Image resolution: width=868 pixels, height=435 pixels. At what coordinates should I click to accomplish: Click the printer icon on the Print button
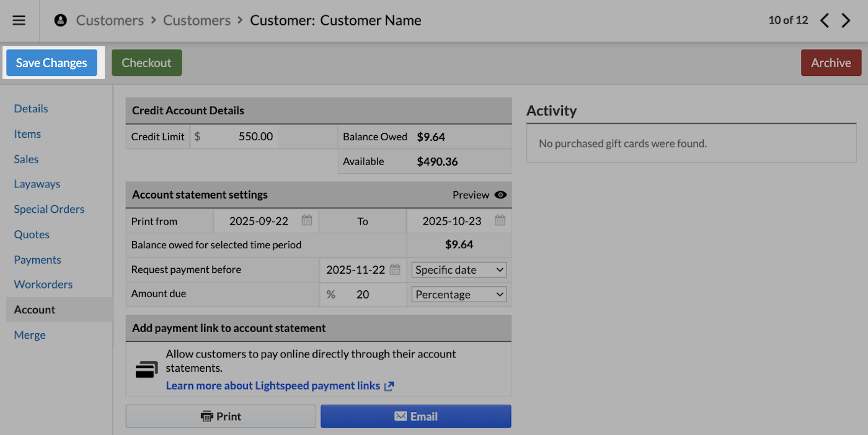(205, 416)
